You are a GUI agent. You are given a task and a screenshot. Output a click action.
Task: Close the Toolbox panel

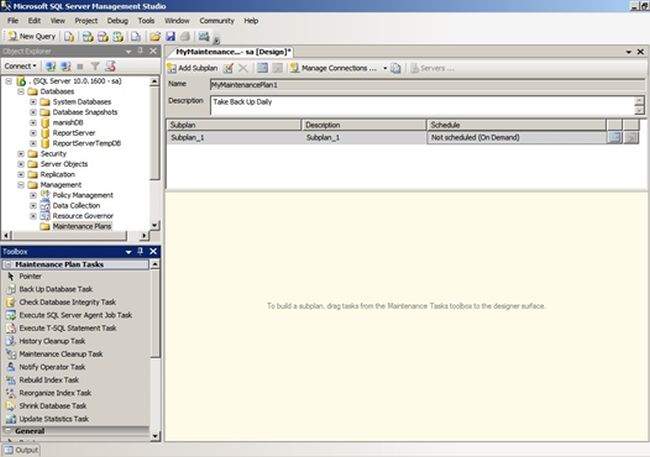coord(153,251)
